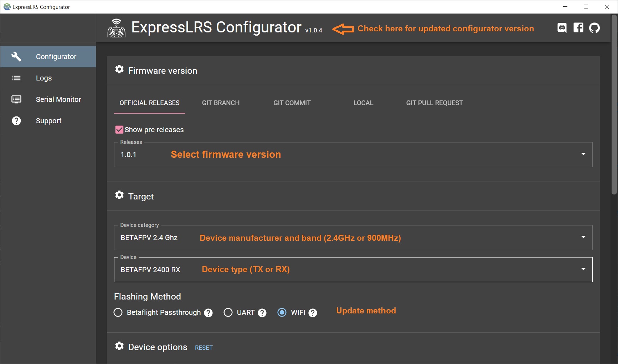Open Serial Monitor in sidebar
618x364 pixels.
tap(48, 99)
